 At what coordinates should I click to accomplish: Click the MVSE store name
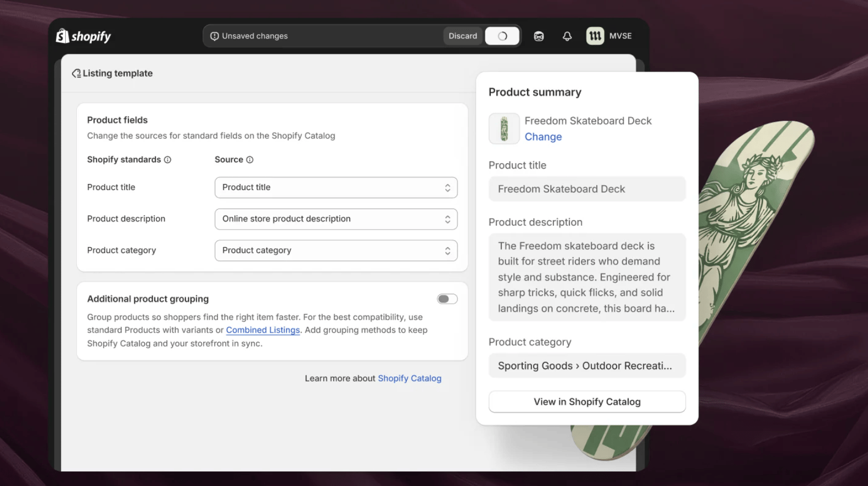point(620,36)
